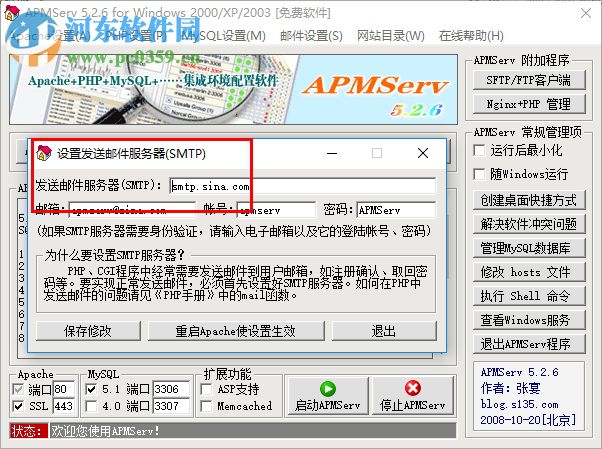
Task: Click 创建桌面快捷方式 button
Action: tap(529, 200)
